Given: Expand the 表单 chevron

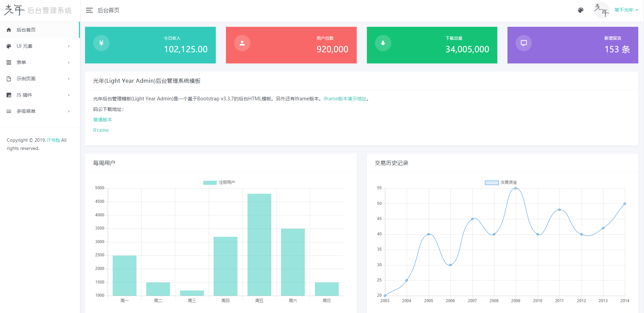Looking at the screenshot, I should coord(69,62).
